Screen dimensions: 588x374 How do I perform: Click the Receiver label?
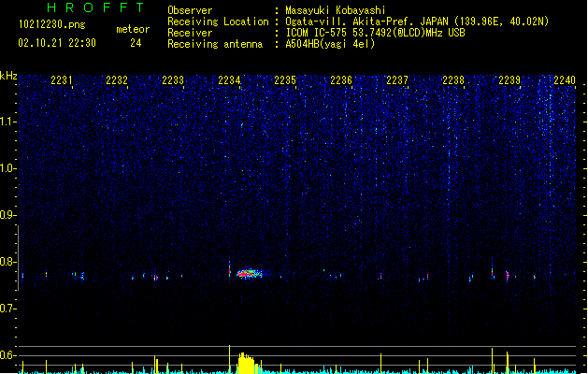point(190,33)
